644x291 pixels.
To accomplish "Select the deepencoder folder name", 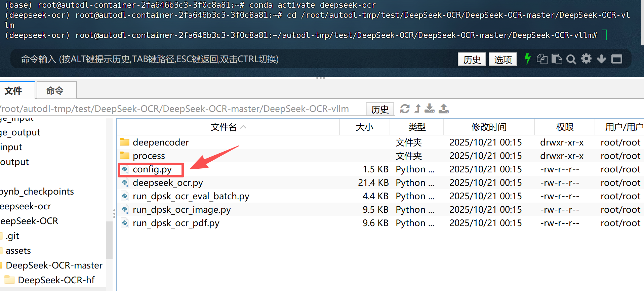I will point(161,142).
